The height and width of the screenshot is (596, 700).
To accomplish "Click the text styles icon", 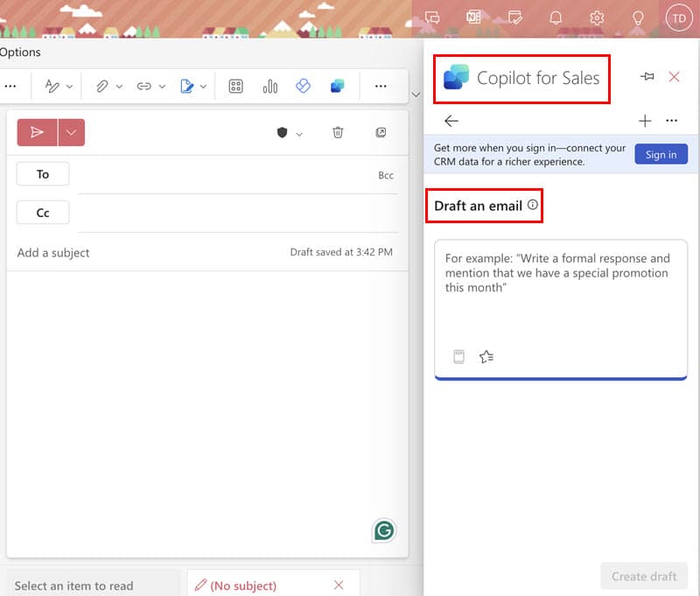I will (52, 86).
